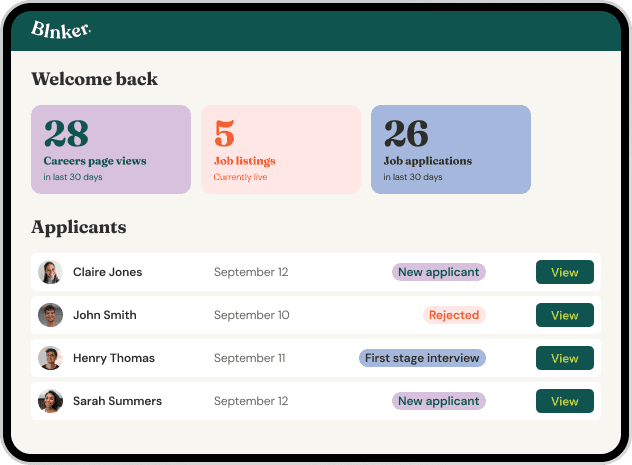Click Claire Jones's New applicant status badge
The width and height of the screenshot is (632, 465).
438,272
